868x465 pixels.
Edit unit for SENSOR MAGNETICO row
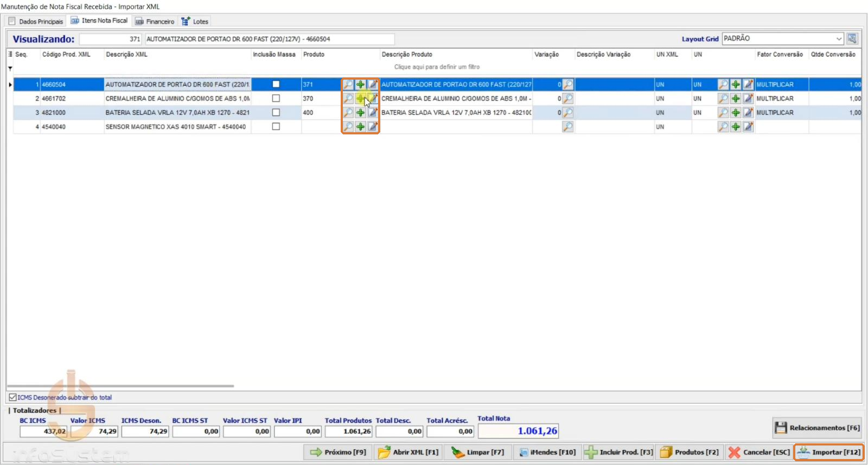[748, 127]
